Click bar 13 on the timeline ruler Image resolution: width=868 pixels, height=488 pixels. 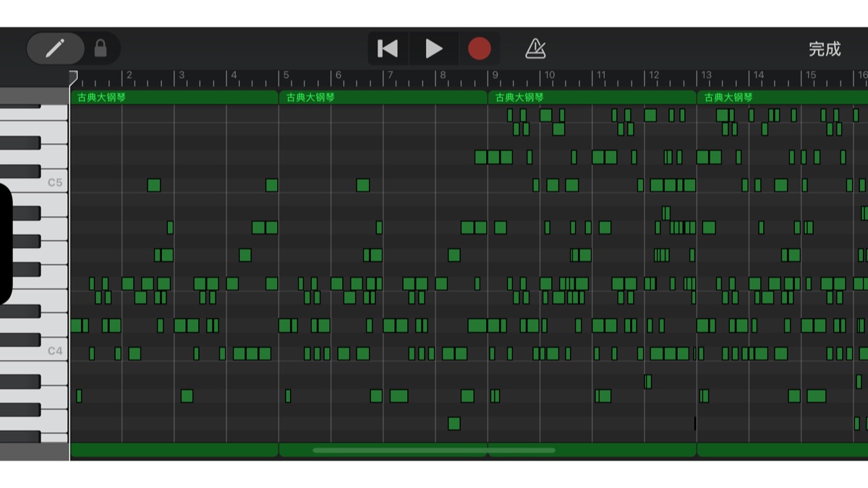705,76
